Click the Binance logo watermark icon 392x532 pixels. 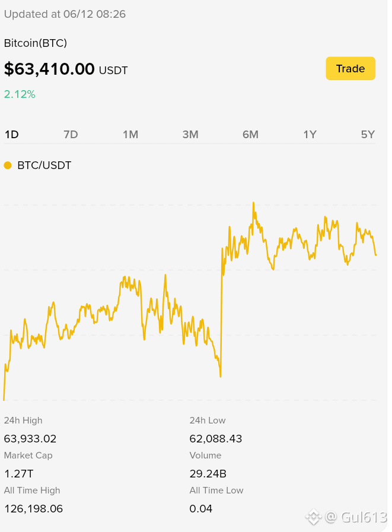(x=313, y=517)
